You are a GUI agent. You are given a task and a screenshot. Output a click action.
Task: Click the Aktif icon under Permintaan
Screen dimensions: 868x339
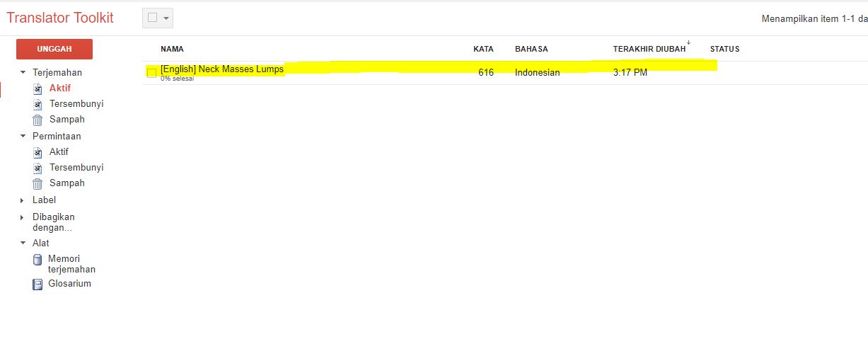[x=37, y=152]
